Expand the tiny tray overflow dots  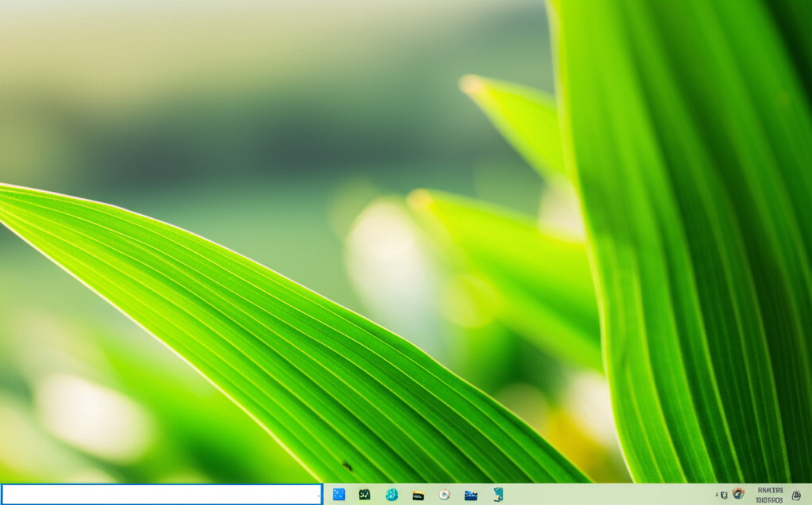click(x=717, y=495)
